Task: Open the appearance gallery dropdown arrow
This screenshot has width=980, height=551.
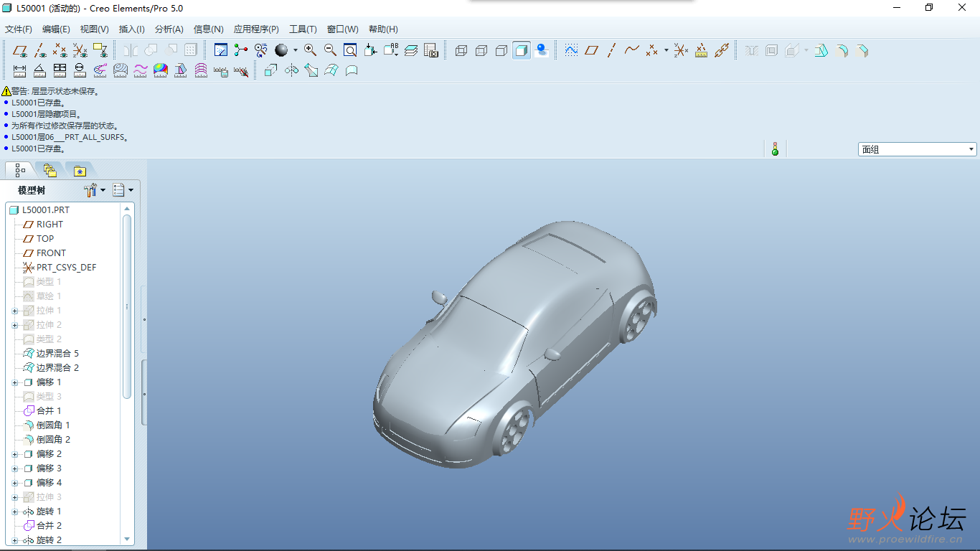Action: coord(296,50)
